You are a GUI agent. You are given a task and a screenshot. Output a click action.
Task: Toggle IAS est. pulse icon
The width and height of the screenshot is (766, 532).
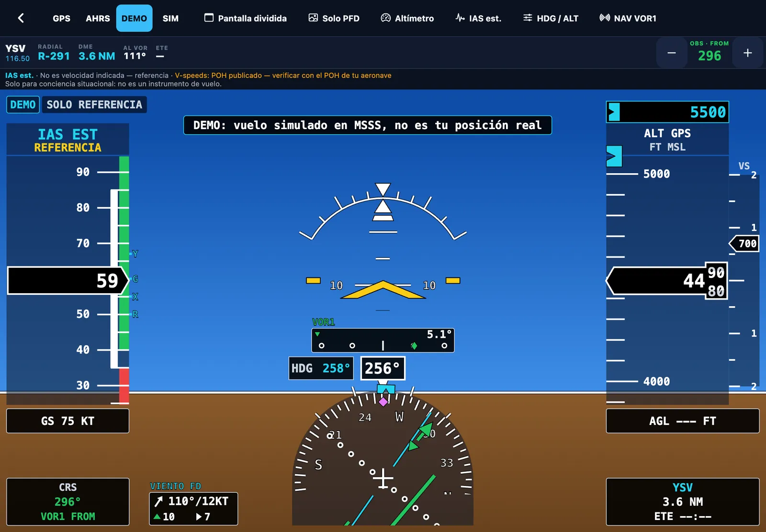coord(460,18)
